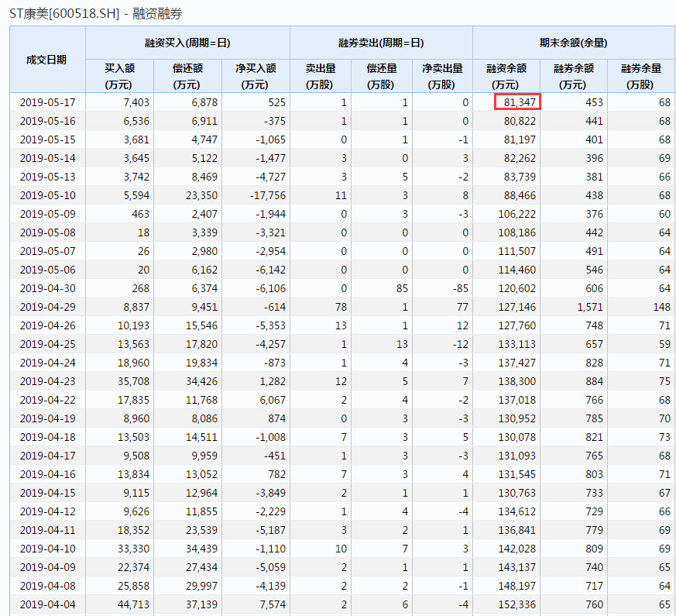The image size is (676, 616).
Task: Select the 2019-04-23 date cell
Action: click(47, 381)
